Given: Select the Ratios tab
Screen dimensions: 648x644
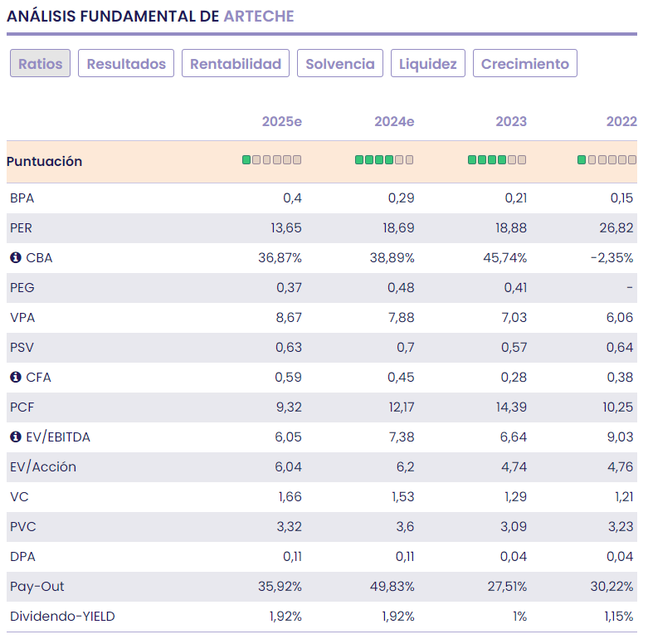Looking at the screenshot, I should 40,64.
